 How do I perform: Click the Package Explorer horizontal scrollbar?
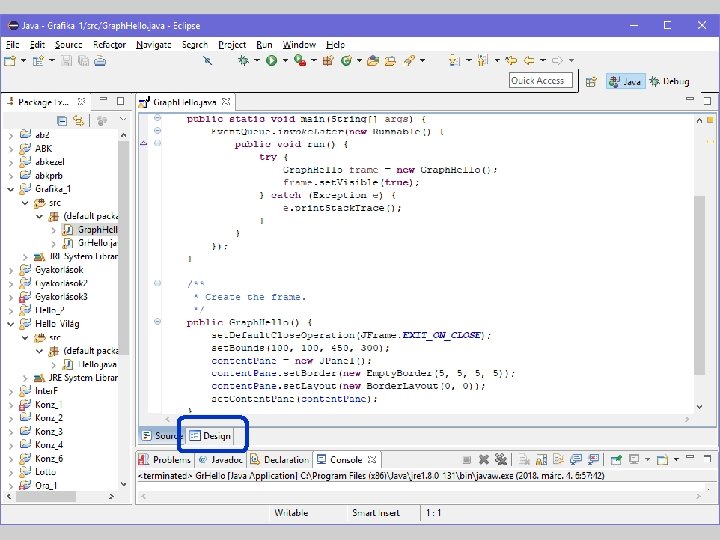click(46, 496)
